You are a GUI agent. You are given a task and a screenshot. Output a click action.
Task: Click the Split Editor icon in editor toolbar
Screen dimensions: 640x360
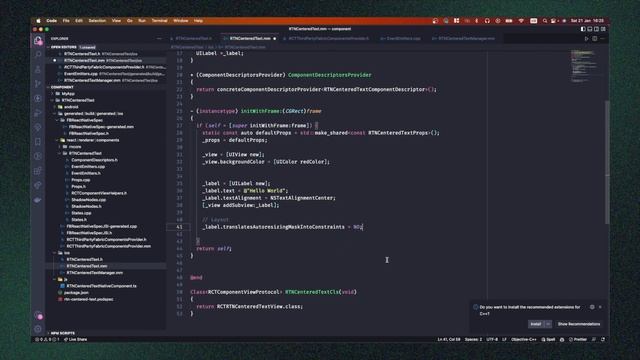coord(595,38)
